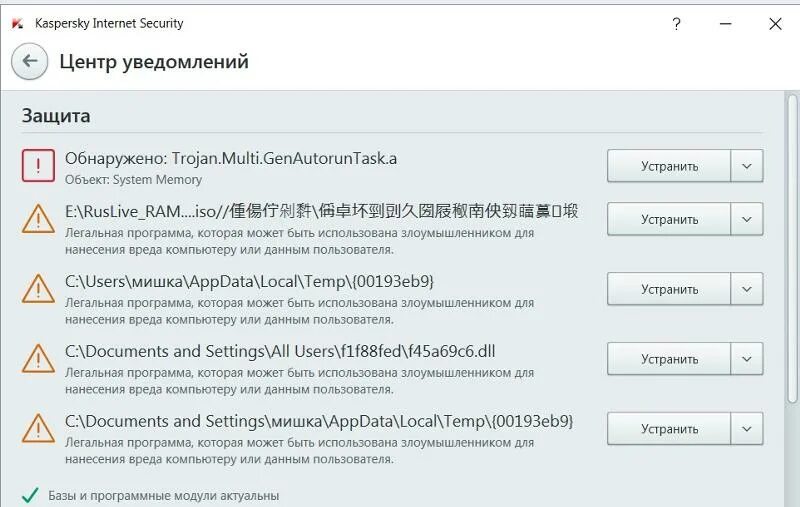This screenshot has width=800, height=507.
Task: Open dropdown for Documents and Settings\мишка entry
Action: [x=747, y=428]
